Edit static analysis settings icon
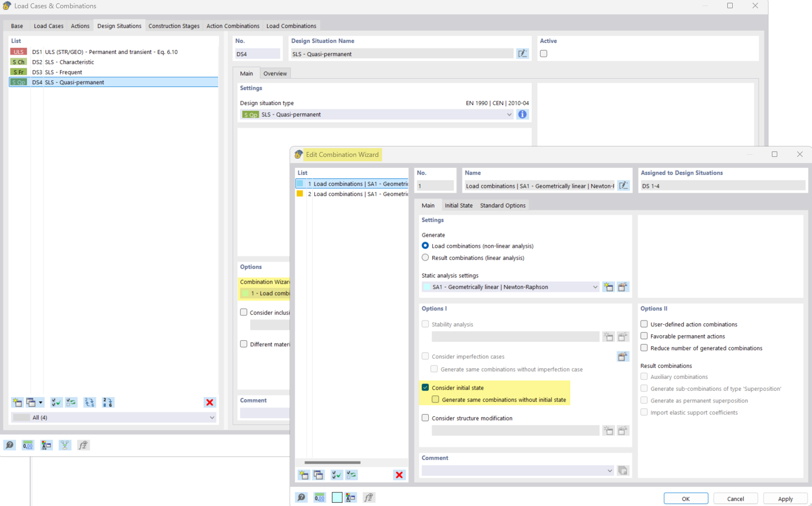Viewport: 812px width, 506px height. (x=623, y=287)
